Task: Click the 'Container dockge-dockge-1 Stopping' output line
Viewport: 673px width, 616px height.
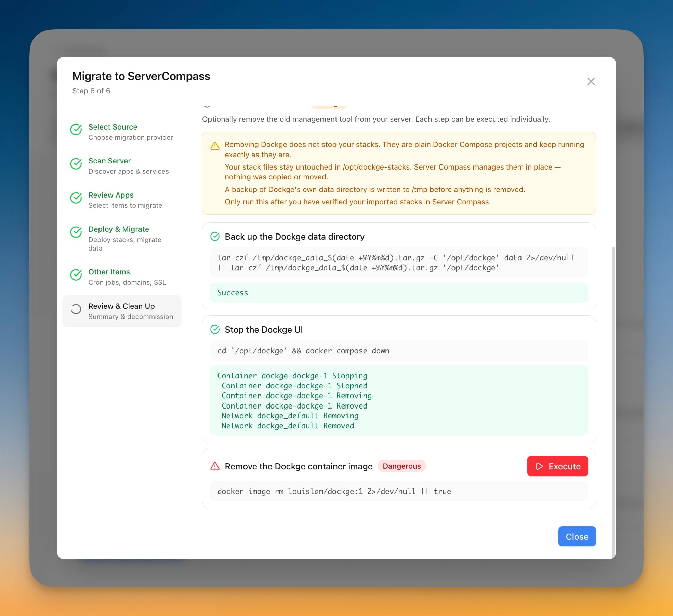Action: pos(292,376)
